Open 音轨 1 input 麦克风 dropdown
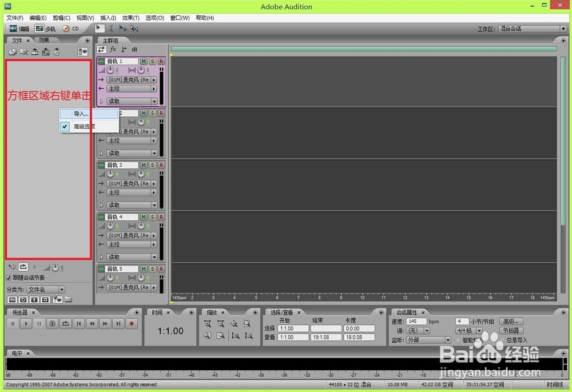Screen dimensions: 572x392 132,80
